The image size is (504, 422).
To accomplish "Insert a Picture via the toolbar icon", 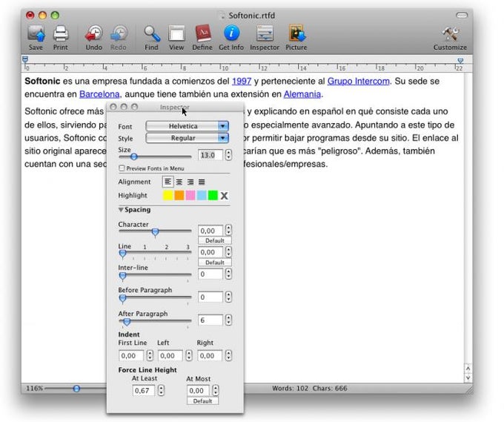I will pyautogui.click(x=296, y=33).
